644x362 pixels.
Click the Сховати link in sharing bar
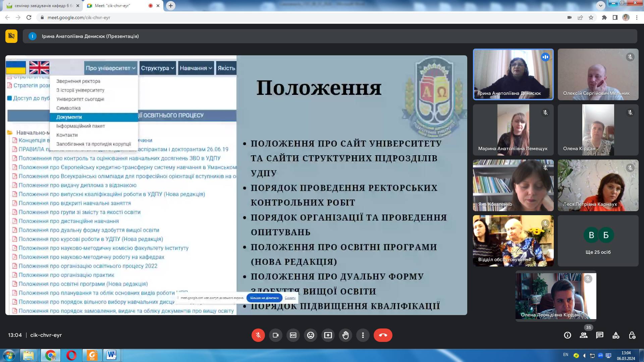click(290, 298)
